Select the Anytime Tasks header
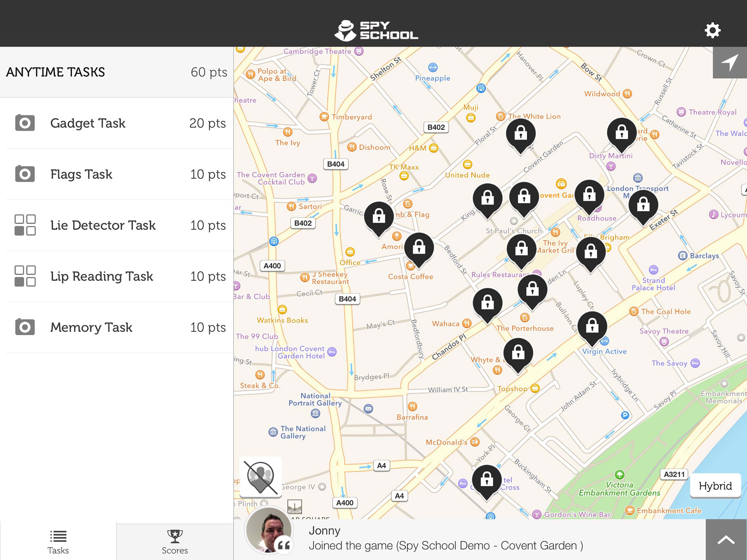 point(116,72)
